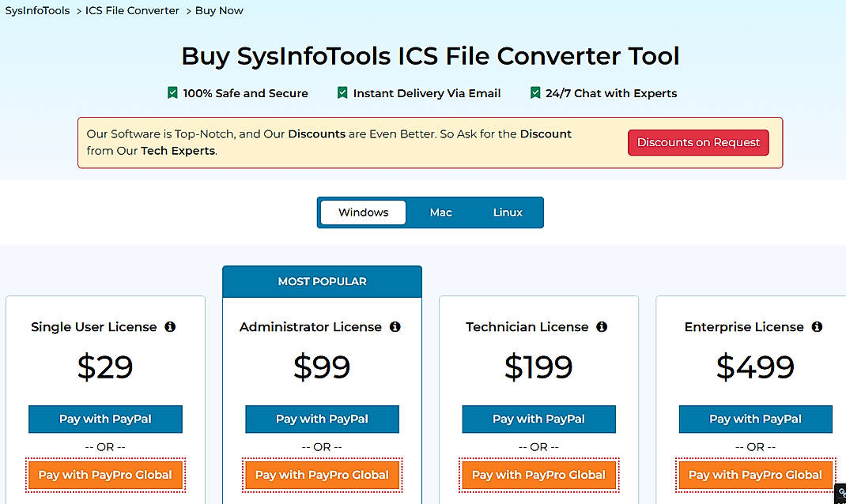Pay with PayPro Global for Administrator License
Image resolution: width=846 pixels, height=504 pixels.
coord(322,475)
